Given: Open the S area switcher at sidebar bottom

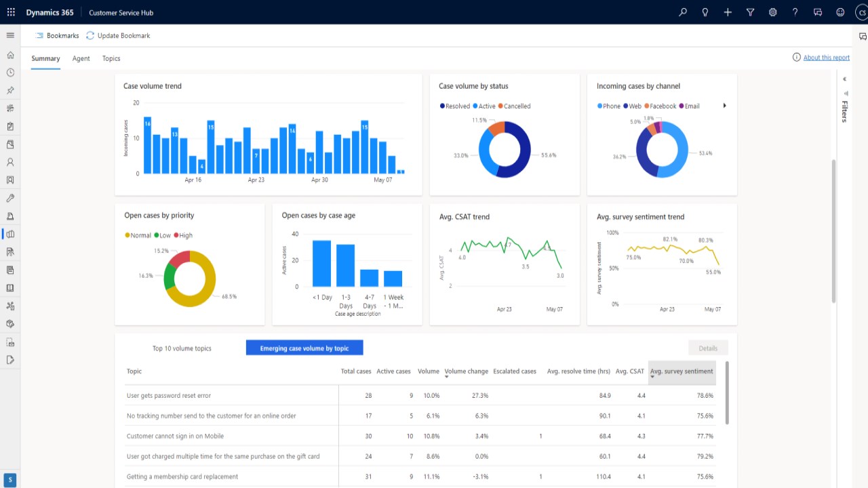Looking at the screenshot, I should tap(10, 480).
